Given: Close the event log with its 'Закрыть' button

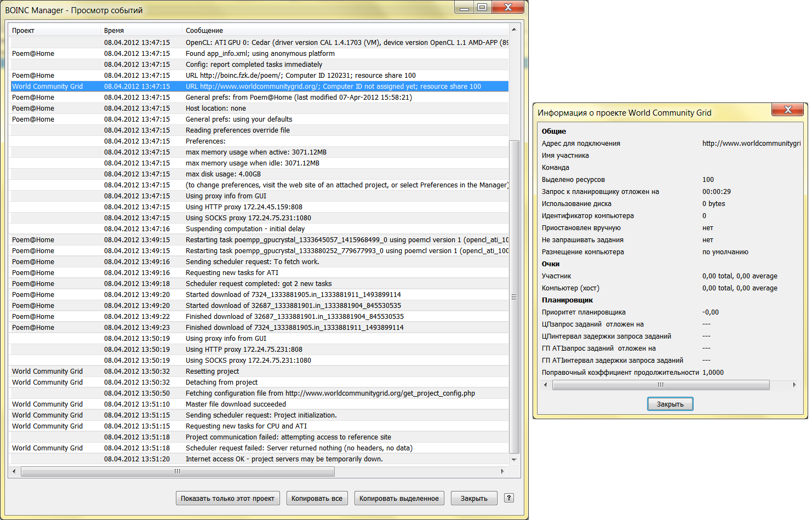Looking at the screenshot, I should click(x=474, y=498).
